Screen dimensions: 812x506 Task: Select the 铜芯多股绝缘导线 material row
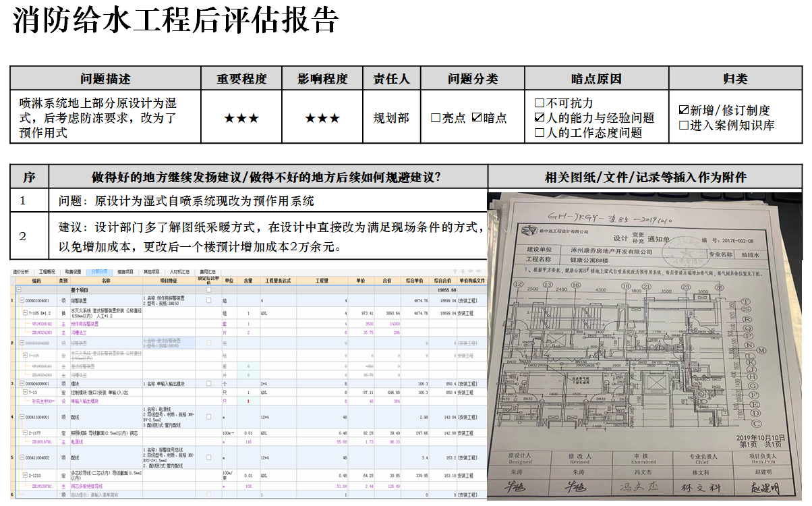250,486
